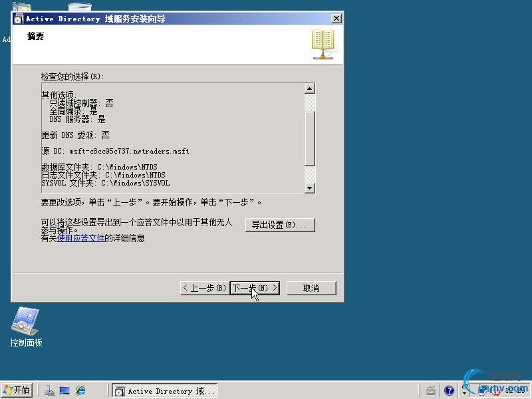Click the 日志文件文件夹 path line

click(104, 175)
